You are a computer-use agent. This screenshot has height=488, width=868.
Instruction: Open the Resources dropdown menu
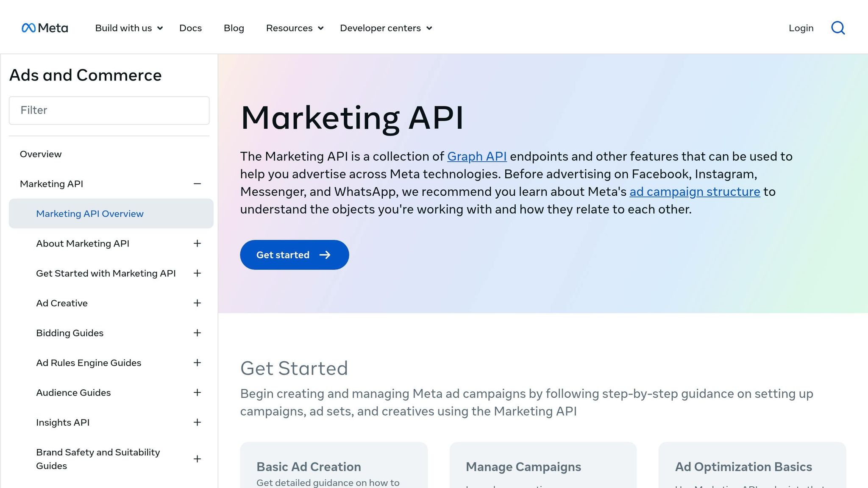[x=295, y=28]
